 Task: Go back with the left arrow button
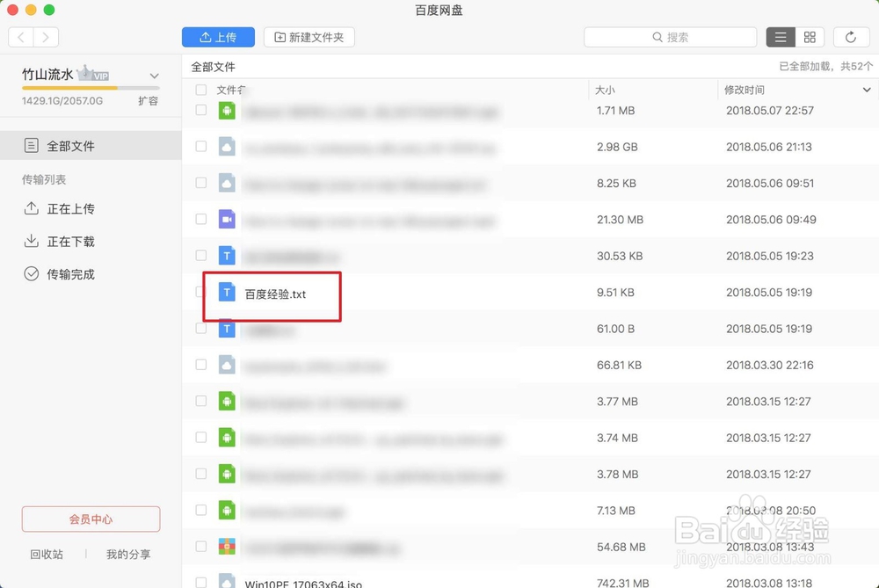point(21,38)
